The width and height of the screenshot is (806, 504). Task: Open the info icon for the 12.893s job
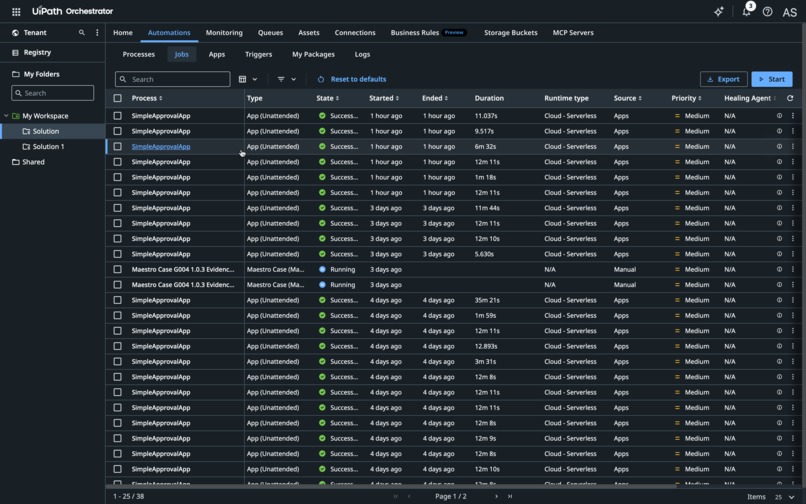tap(779, 346)
